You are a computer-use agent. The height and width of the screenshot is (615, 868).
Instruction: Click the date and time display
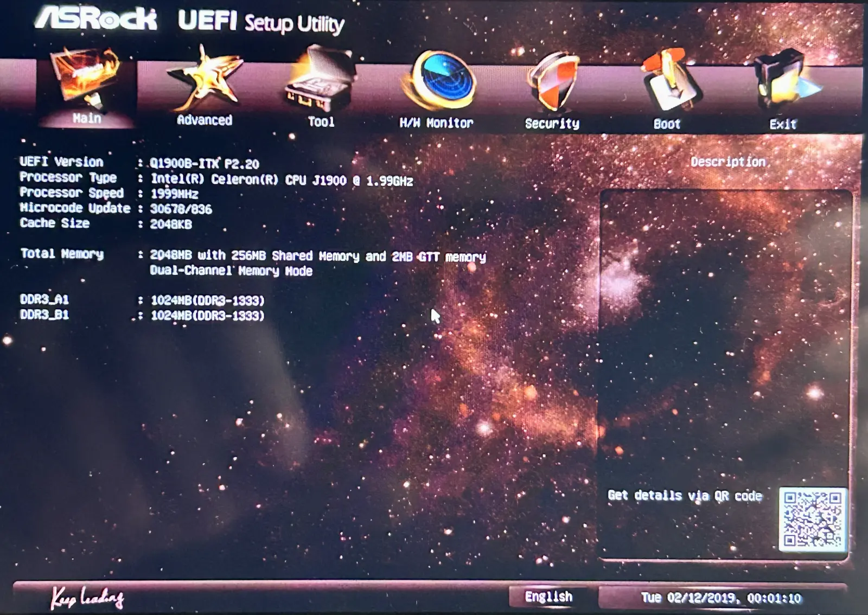tap(721, 598)
